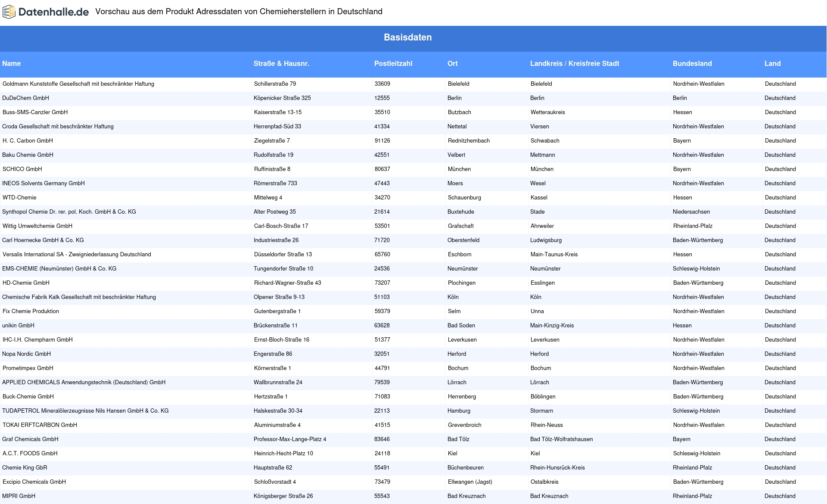
Task: Select postal code 91126
Action: (x=382, y=141)
